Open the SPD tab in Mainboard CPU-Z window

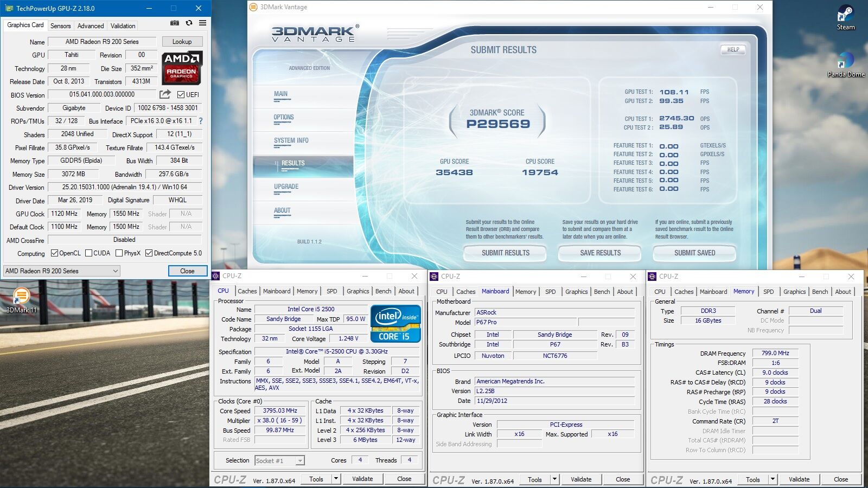[x=551, y=292]
